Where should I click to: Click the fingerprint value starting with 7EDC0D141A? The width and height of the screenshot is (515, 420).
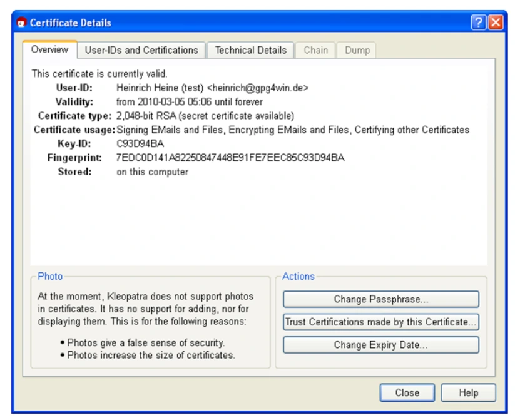(x=230, y=158)
